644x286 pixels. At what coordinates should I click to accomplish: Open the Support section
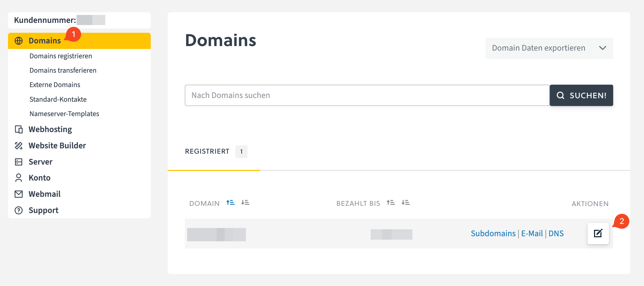[43, 210]
